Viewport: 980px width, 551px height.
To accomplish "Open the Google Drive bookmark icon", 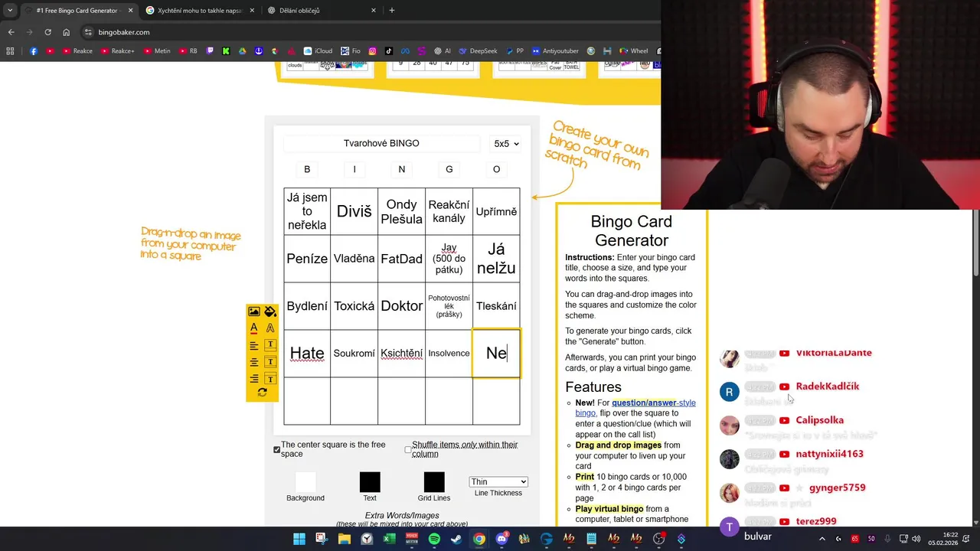I will (x=242, y=51).
